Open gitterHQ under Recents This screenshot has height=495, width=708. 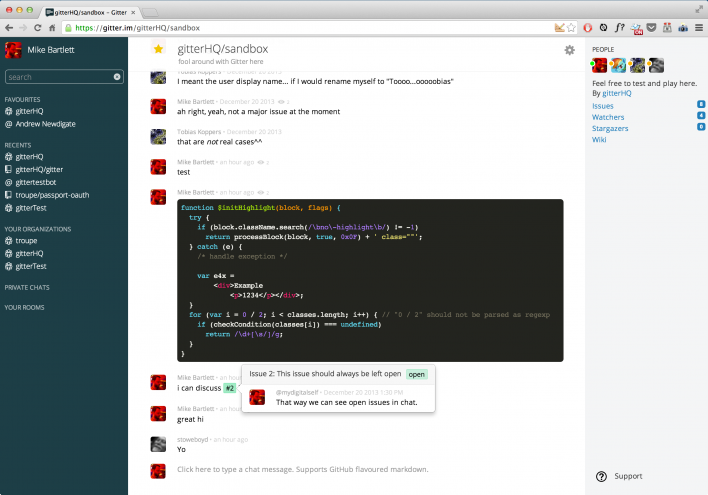tap(29, 157)
